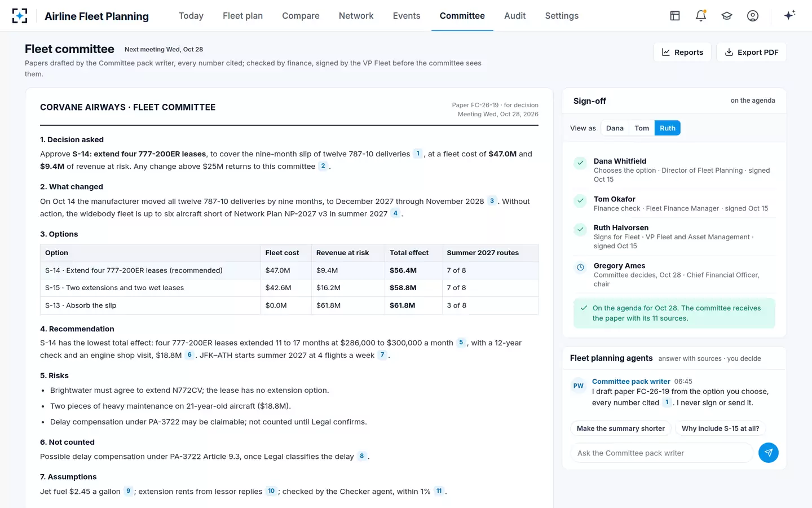Open the Audit tab
This screenshot has height=508, width=812.
point(515,16)
